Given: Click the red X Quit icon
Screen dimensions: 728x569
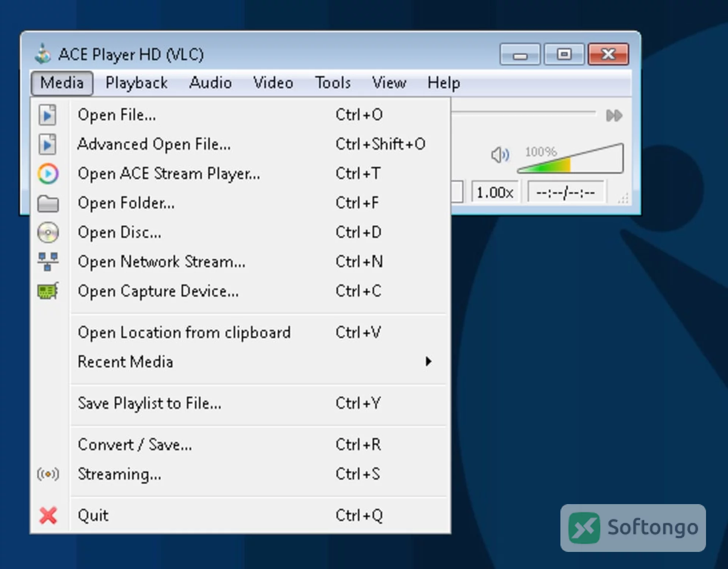Looking at the screenshot, I should (x=48, y=516).
